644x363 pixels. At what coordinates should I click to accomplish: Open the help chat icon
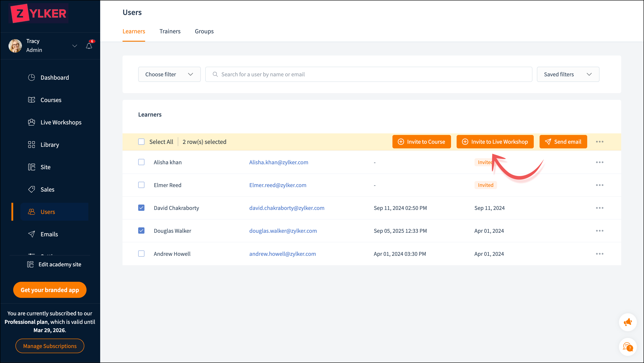(627, 347)
